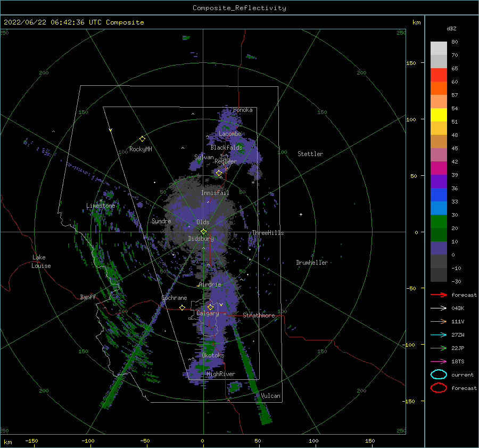Click the Lake Louise label

pyautogui.click(x=41, y=262)
